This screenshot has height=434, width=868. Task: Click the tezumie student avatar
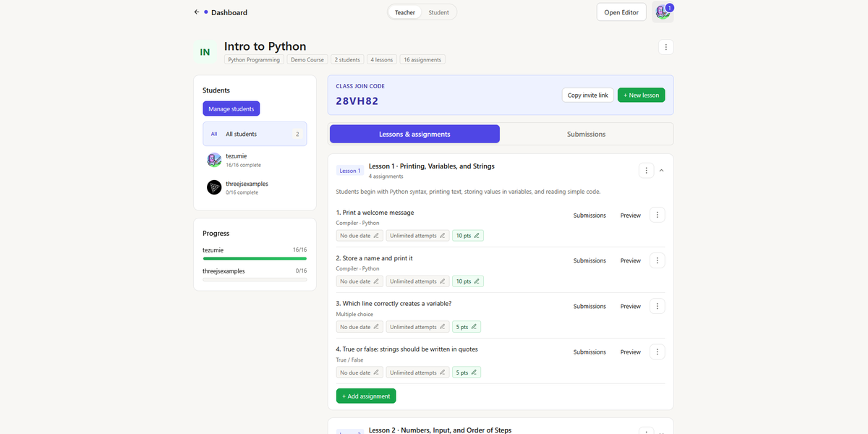pyautogui.click(x=214, y=160)
